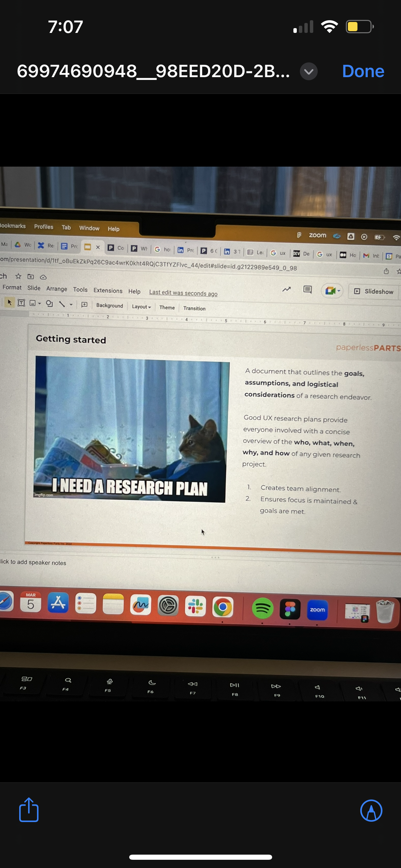Select the arrow cursor tool
This screenshot has width=401, height=868.
9,302
